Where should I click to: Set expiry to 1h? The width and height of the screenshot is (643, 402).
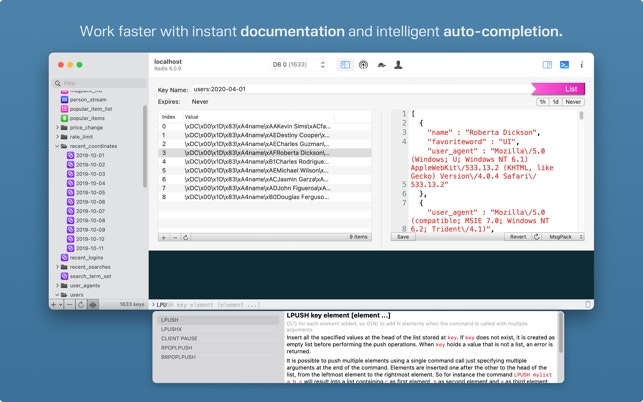[x=543, y=102]
